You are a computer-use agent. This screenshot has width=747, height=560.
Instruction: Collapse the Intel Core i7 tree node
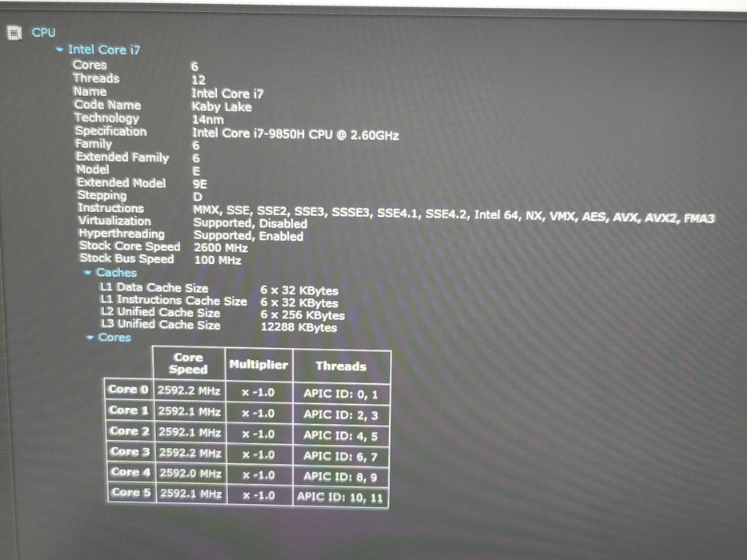(59, 49)
